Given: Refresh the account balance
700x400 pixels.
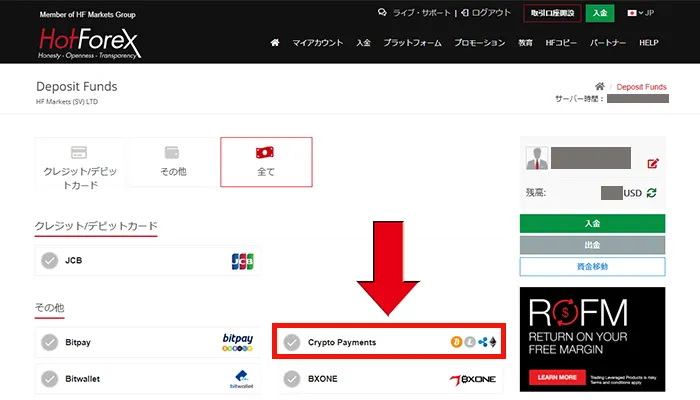Looking at the screenshot, I should coord(651,193).
